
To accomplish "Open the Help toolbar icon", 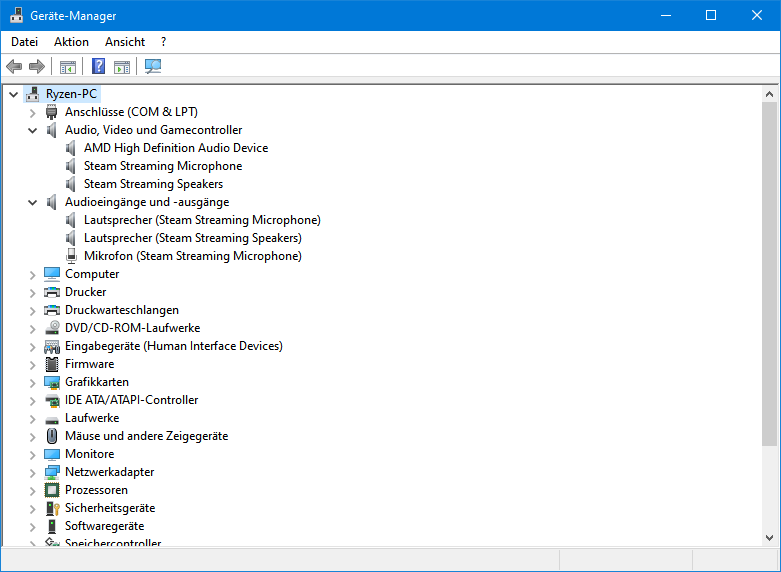I will click(x=99, y=66).
